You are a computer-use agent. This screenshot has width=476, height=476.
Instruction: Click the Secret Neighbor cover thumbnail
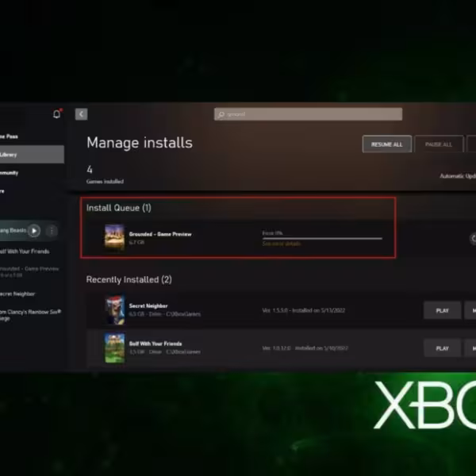click(114, 309)
